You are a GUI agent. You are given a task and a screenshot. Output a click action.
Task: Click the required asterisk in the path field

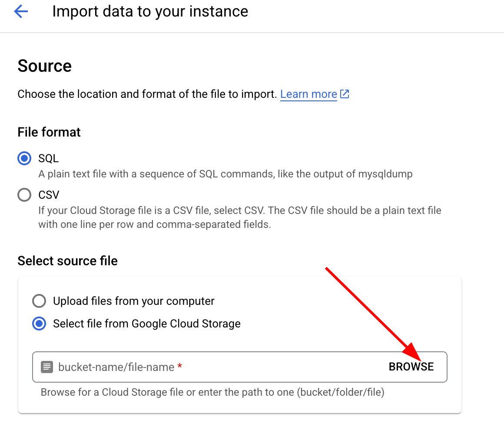tap(179, 367)
